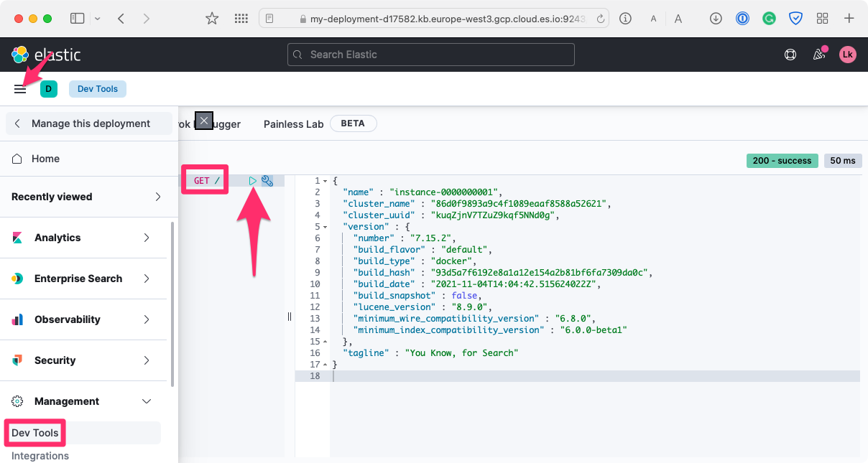The height and width of the screenshot is (463, 868).
Task: Click the Search Elastic input field
Action: [x=431, y=55]
